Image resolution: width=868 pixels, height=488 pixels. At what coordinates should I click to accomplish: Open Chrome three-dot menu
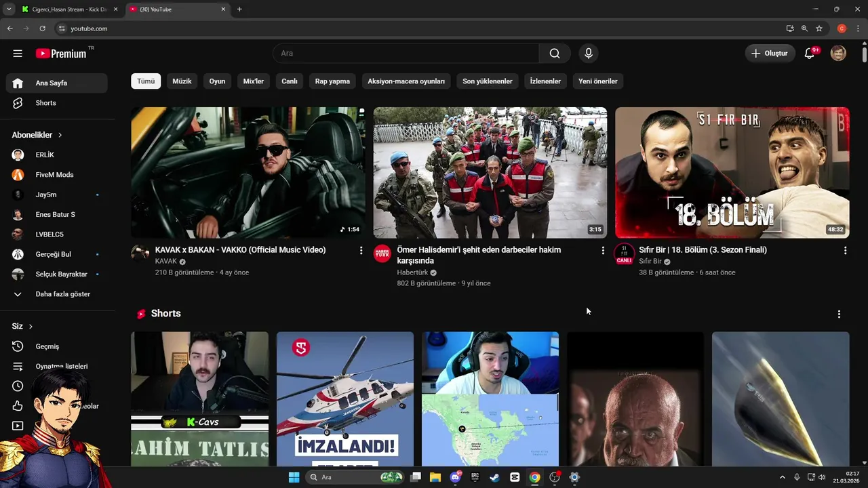859,28
